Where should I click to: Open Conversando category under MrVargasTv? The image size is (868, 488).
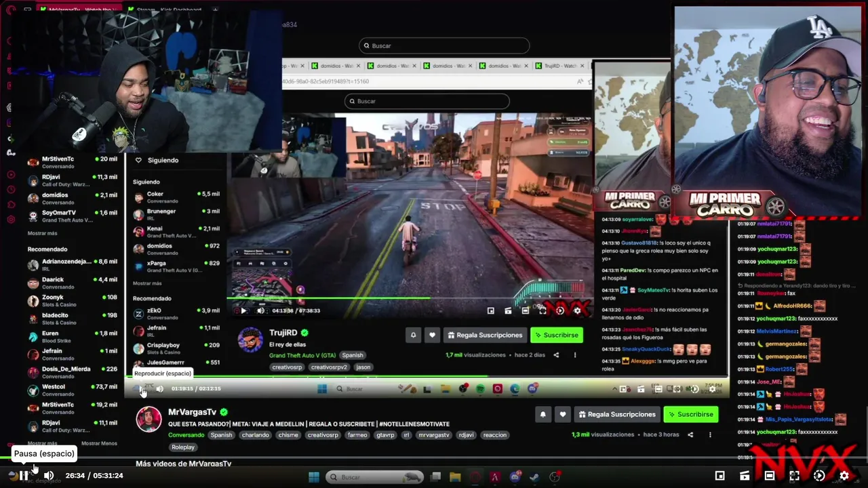coord(186,435)
